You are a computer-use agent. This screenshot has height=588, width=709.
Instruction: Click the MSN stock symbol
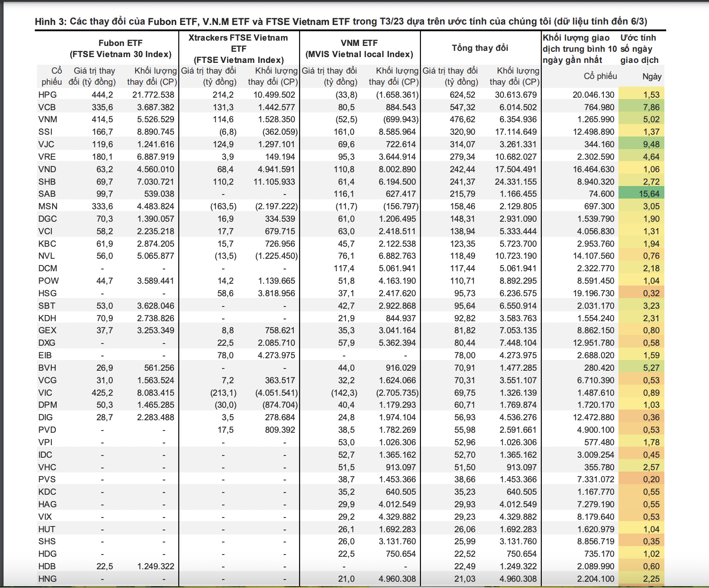(x=48, y=206)
